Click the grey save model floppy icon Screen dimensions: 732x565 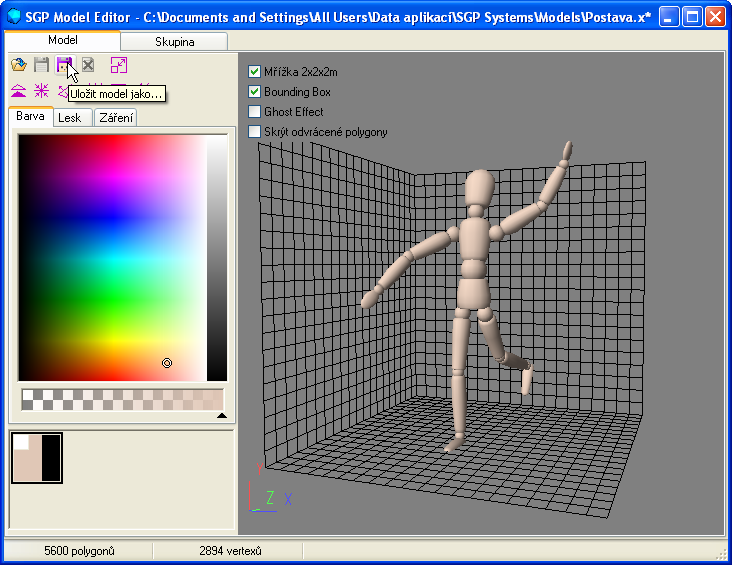(42, 65)
